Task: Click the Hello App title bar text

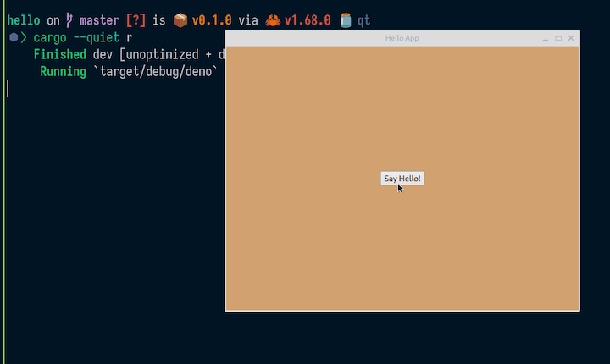Action: click(402, 38)
